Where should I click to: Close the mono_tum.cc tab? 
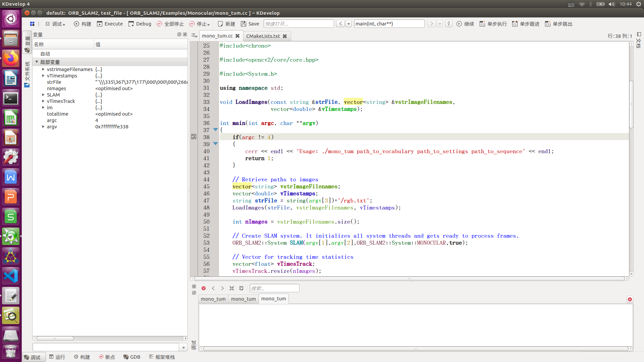[237, 36]
